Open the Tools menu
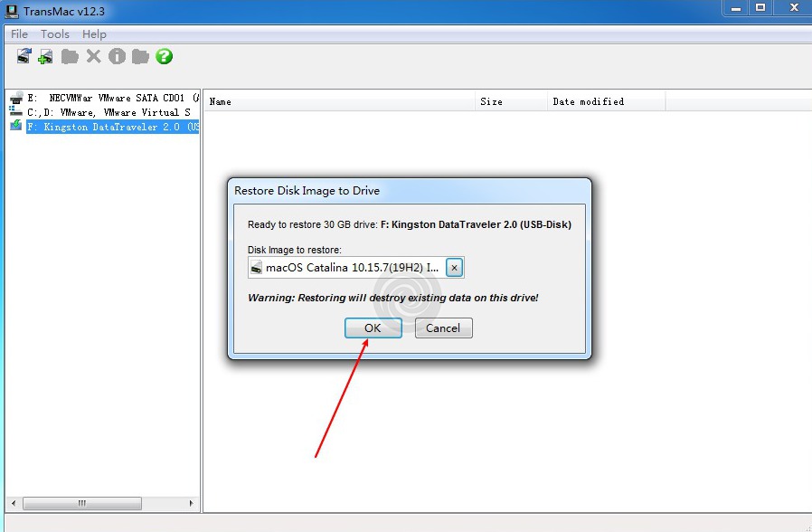Image resolution: width=812 pixels, height=532 pixels. click(x=55, y=34)
